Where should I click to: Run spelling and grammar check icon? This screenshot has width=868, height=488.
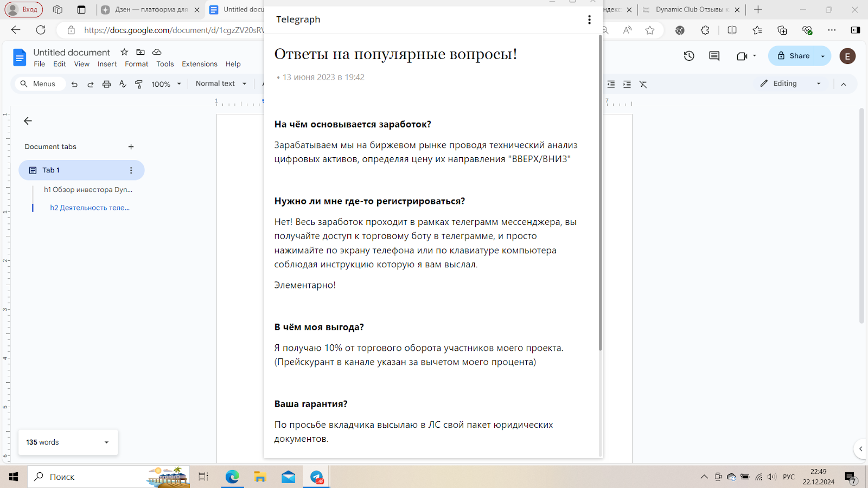tap(123, 84)
